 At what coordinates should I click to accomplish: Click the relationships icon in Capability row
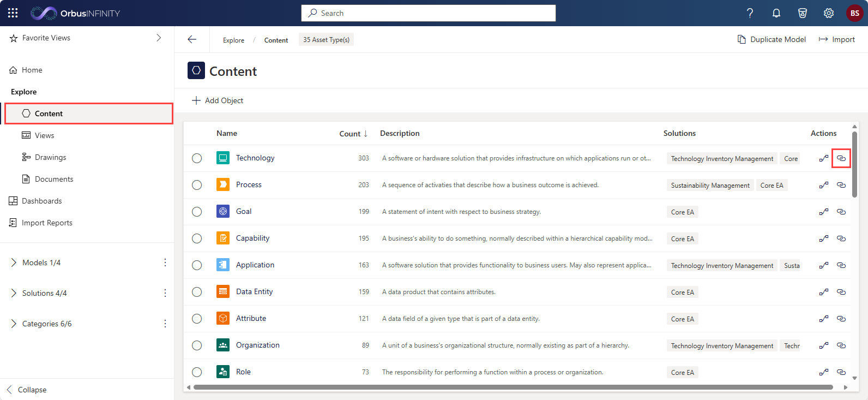[x=824, y=238]
